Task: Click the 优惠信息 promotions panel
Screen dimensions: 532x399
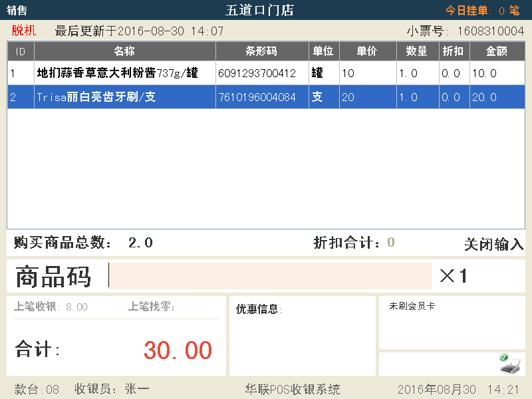Action: pos(302,336)
